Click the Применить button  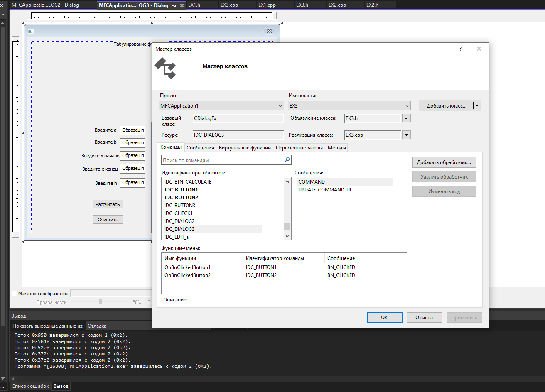coord(464,317)
